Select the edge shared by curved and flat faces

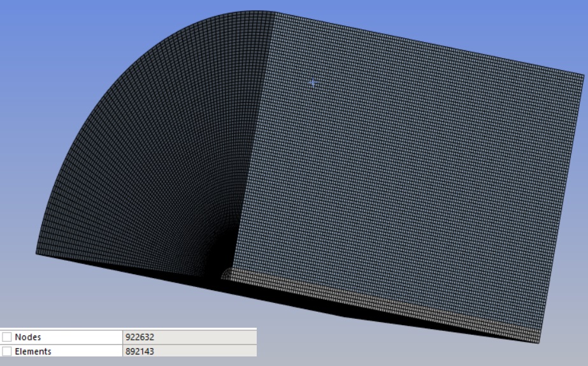(x=255, y=140)
